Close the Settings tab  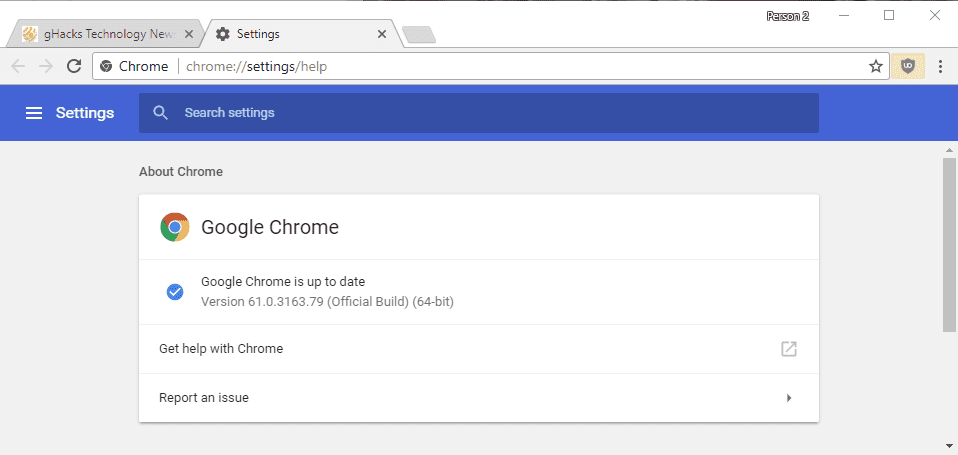click(x=382, y=34)
